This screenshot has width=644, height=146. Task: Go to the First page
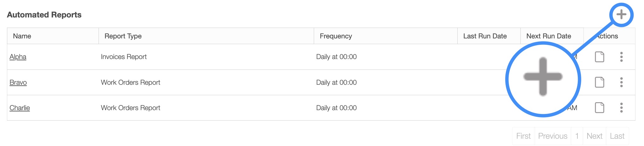click(x=523, y=136)
